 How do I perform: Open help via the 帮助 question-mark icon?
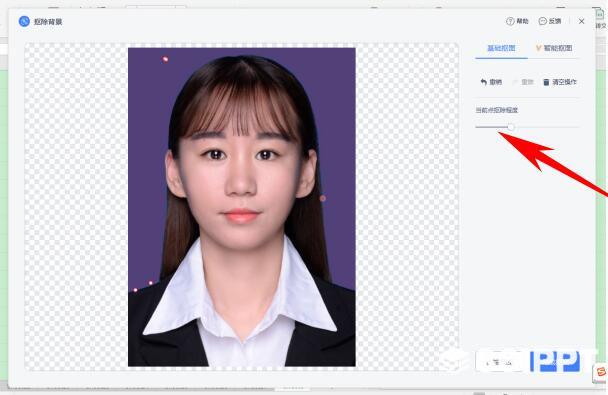pyautogui.click(x=510, y=21)
